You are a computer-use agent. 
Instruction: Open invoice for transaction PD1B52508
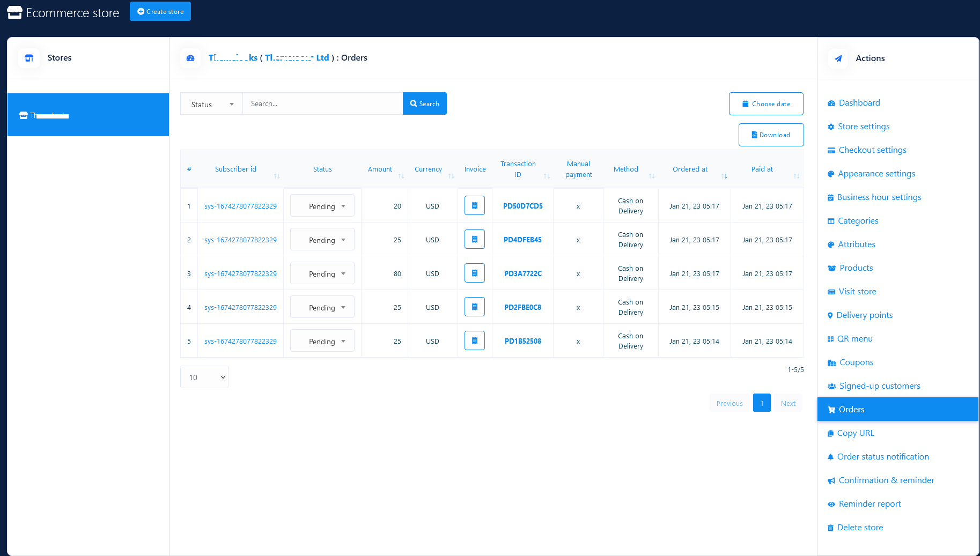pos(474,341)
